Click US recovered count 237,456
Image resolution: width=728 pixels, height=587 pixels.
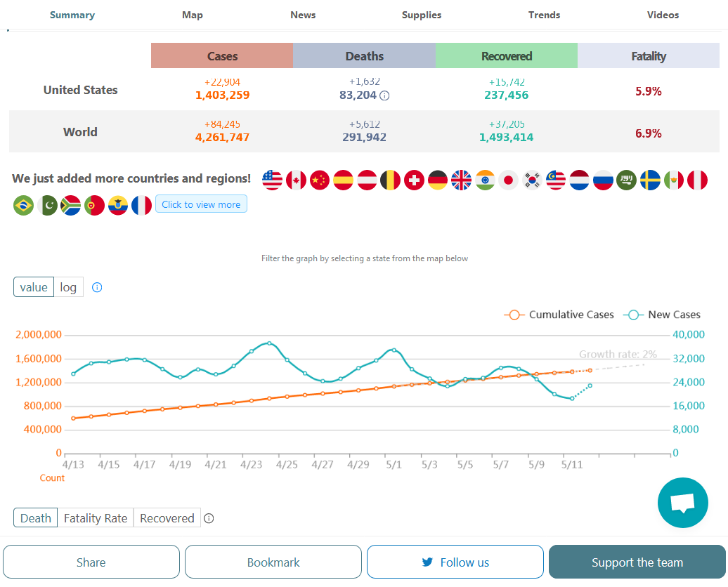507,95
